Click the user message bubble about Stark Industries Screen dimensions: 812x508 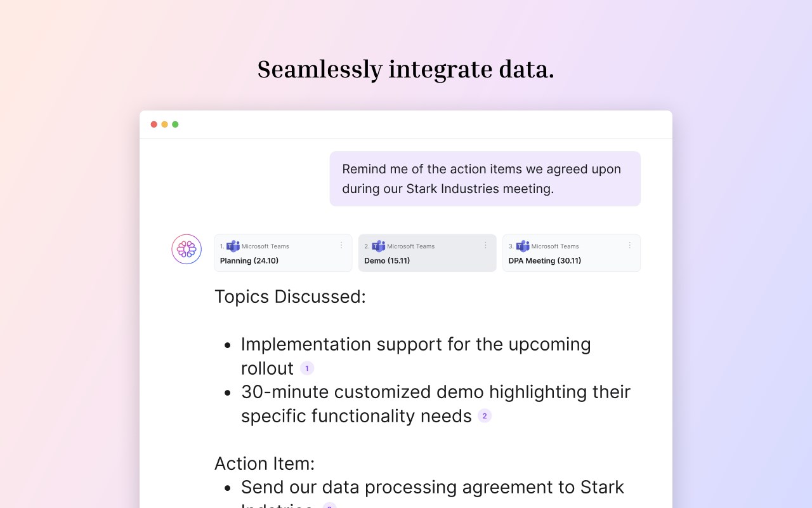(x=485, y=178)
